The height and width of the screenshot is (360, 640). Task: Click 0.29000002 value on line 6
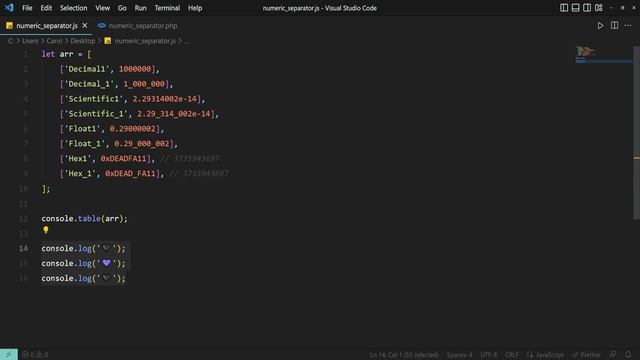[133, 129]
